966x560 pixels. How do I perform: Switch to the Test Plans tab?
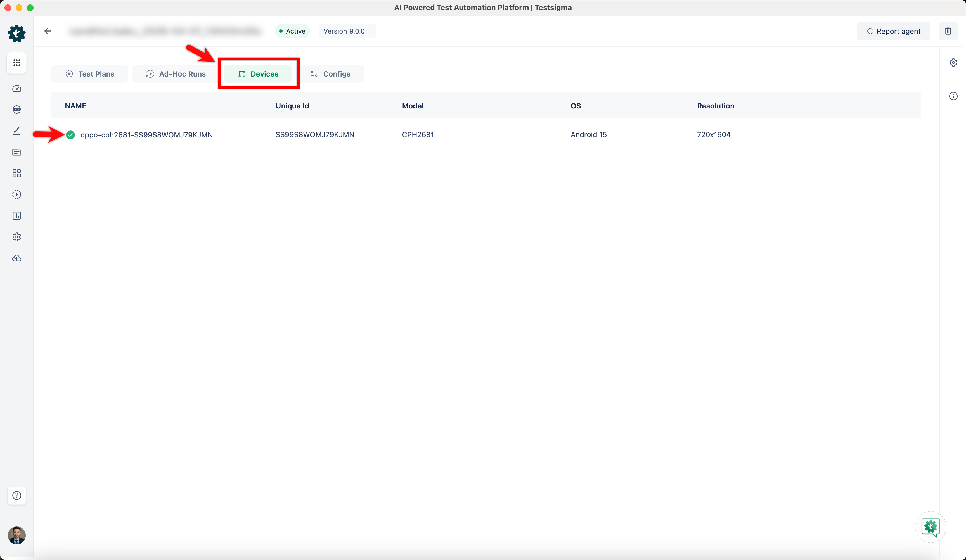90,74
